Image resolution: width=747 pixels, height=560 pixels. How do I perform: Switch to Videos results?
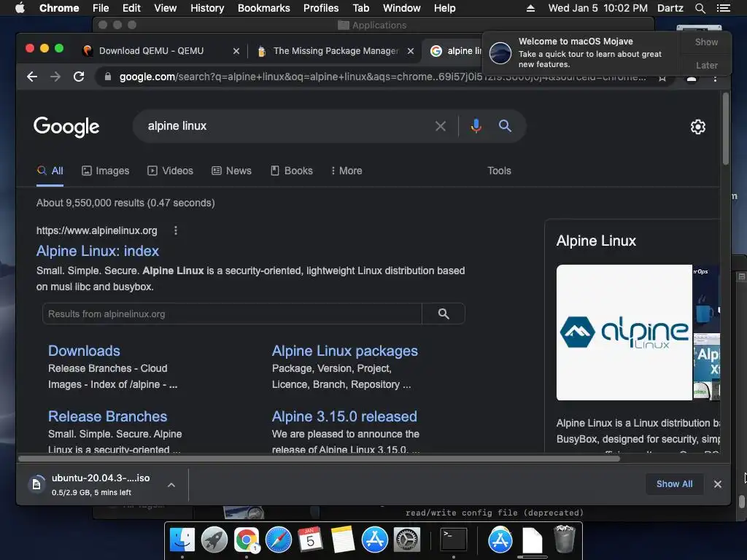(170, 171)
